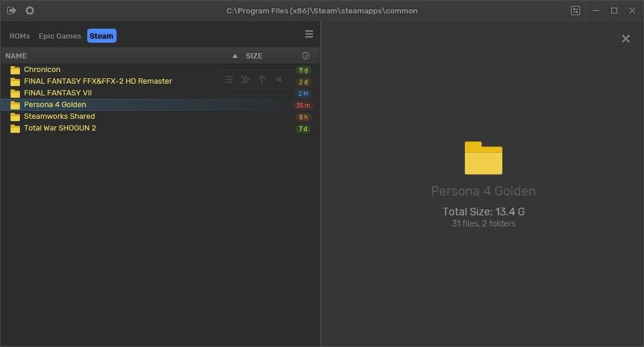Select the Chronicon folder
The height and width of the screenshot is (347, 644).
(x=42, y=69)
